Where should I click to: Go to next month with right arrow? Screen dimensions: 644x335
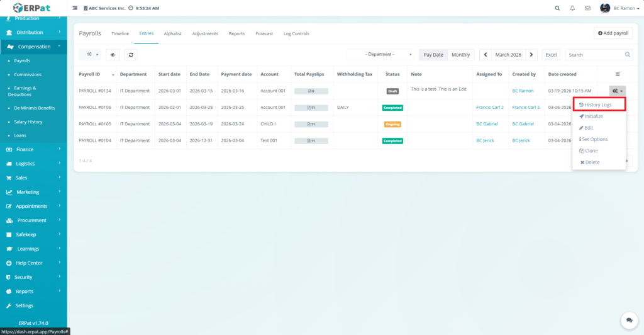point(532,55)
